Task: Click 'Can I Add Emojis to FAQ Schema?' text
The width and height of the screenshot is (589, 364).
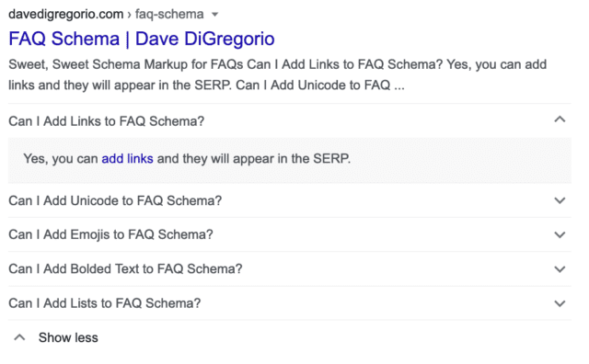Action: [110, 234]
